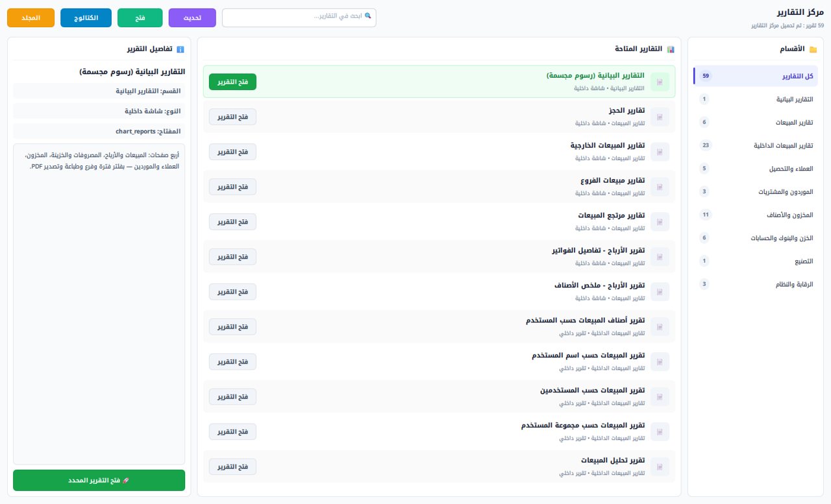Screen dimensions: 831x504
Task: Click the magnifier icon in the search box
Action: click(368, 16)
